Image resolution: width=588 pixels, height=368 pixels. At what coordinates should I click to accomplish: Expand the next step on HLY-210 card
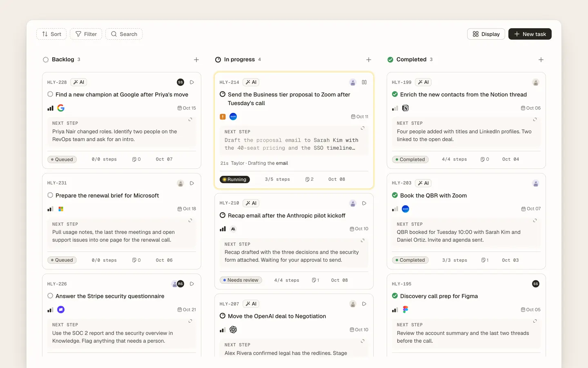(x=363, y=240)
